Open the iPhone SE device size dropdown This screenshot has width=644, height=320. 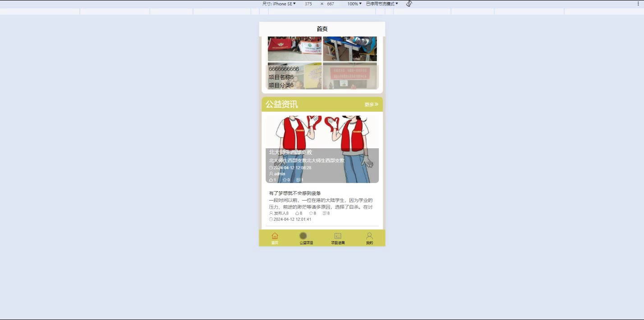pos(279,4)
